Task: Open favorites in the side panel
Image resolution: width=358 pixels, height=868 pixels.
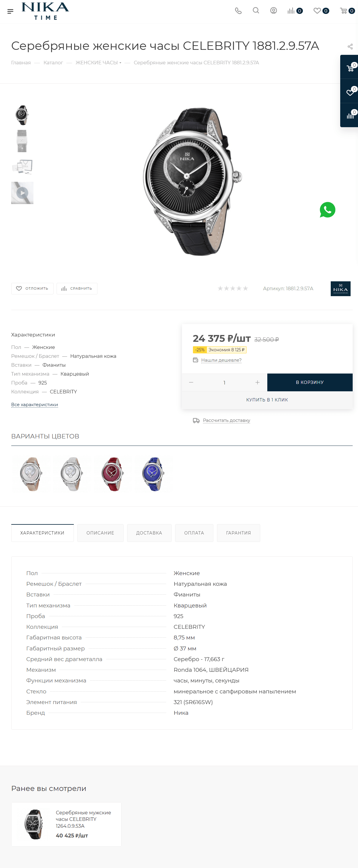Action: tap(350, 91)
